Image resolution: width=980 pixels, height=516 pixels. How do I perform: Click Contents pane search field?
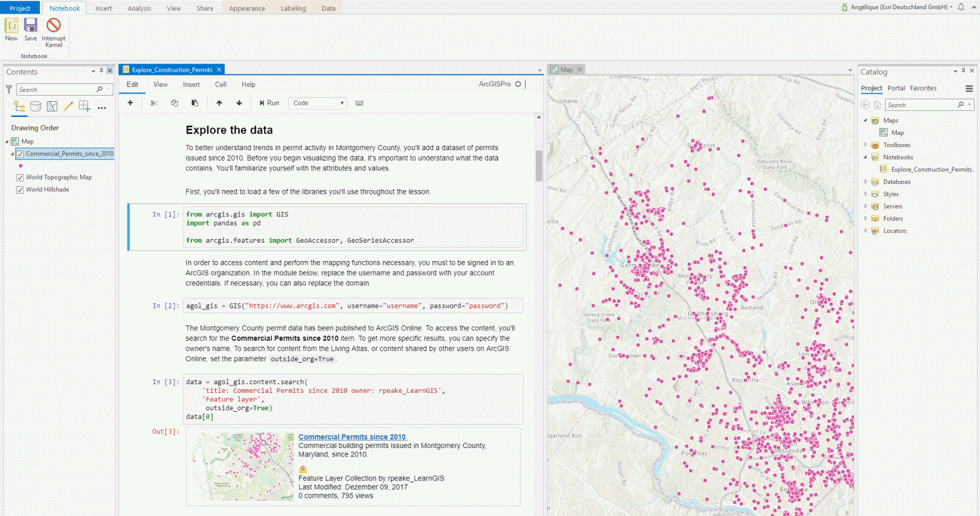tap(64, 89)
